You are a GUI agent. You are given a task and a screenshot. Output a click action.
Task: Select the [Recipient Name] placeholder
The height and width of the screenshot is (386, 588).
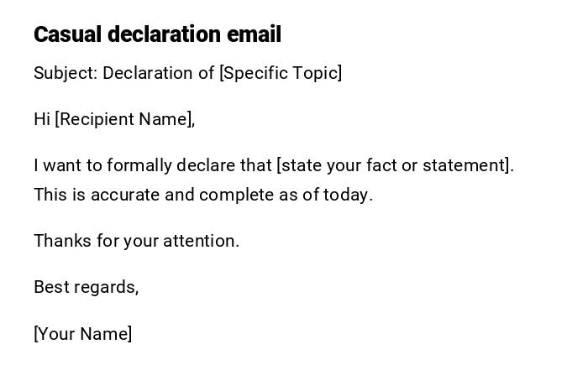click(123, 119)
